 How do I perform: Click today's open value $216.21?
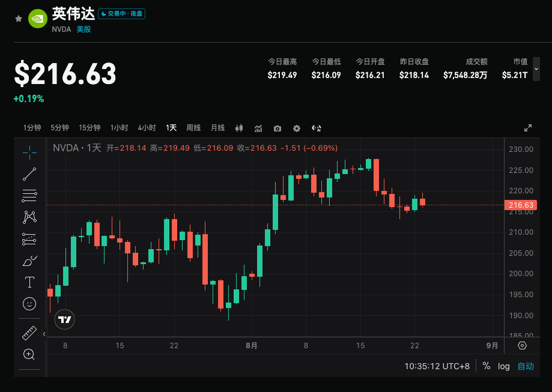370,75
